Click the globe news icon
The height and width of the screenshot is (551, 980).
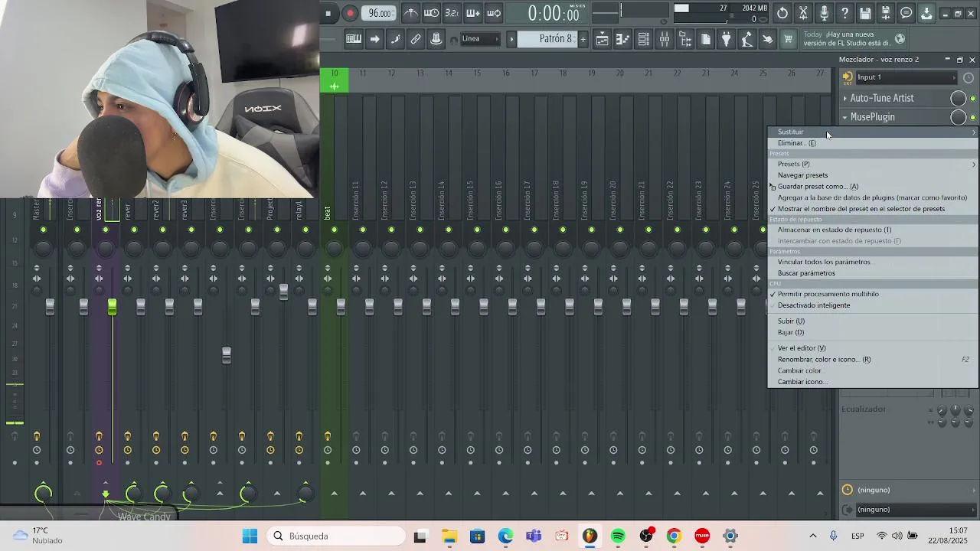pyautogui.click(x=900, y=39)
